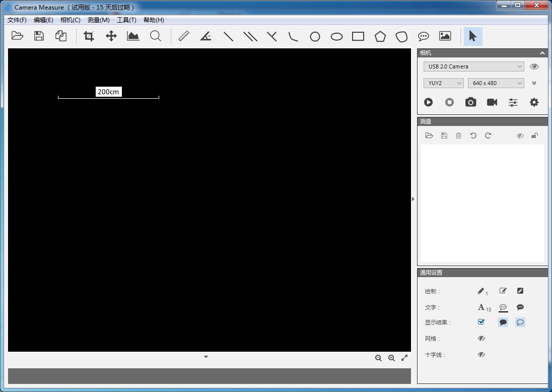Capture a snapshot with camera icon

pyautogui.click(x=471, y=102)
